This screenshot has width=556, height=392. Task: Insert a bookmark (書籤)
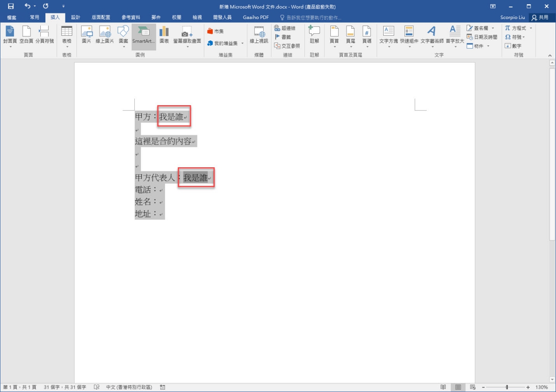pyautogui.click(x=283, y=37)
